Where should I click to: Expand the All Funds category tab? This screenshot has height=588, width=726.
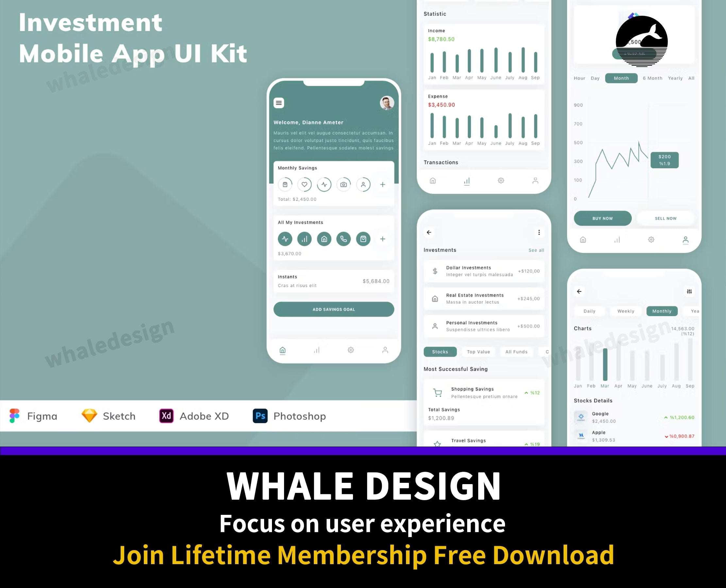coord(516,351)
